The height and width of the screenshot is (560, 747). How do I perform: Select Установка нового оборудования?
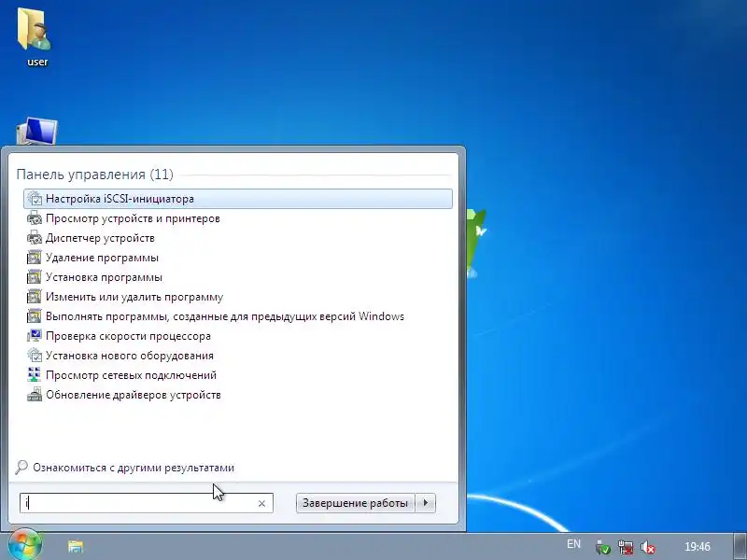click(x=238, y=356)
